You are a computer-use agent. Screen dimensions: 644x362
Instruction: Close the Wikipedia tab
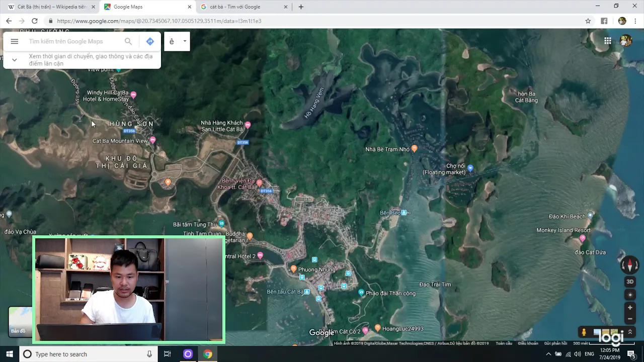[93, 7]
